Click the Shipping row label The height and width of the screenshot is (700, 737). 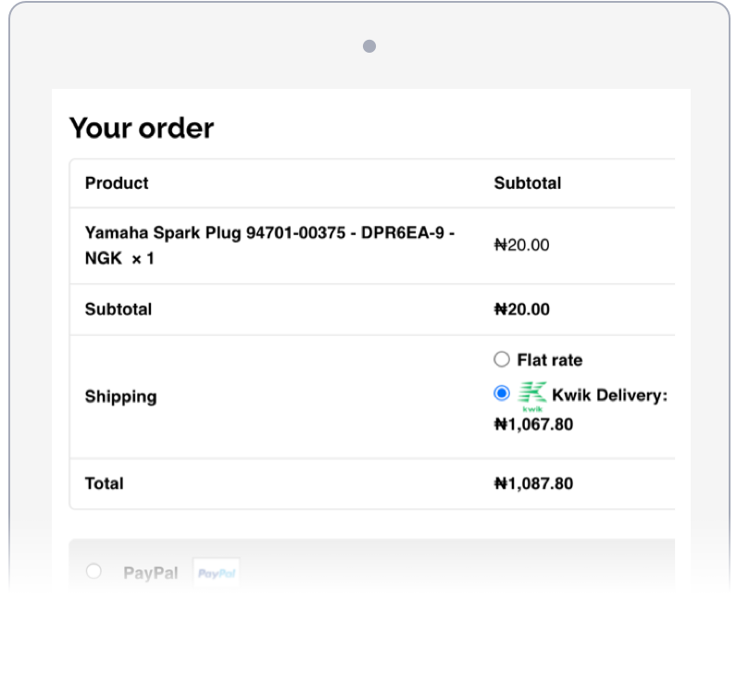[120, 396]
